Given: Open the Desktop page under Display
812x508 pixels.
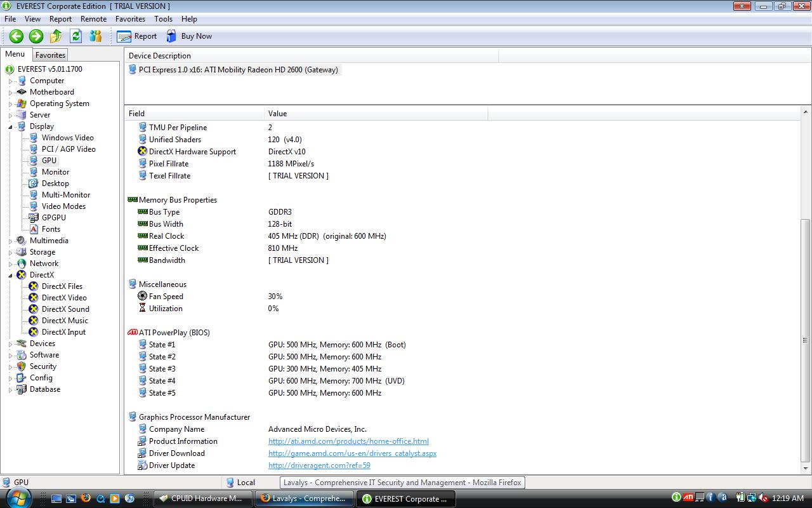Looking at the screenshot, I should click(x=55, y=184).
